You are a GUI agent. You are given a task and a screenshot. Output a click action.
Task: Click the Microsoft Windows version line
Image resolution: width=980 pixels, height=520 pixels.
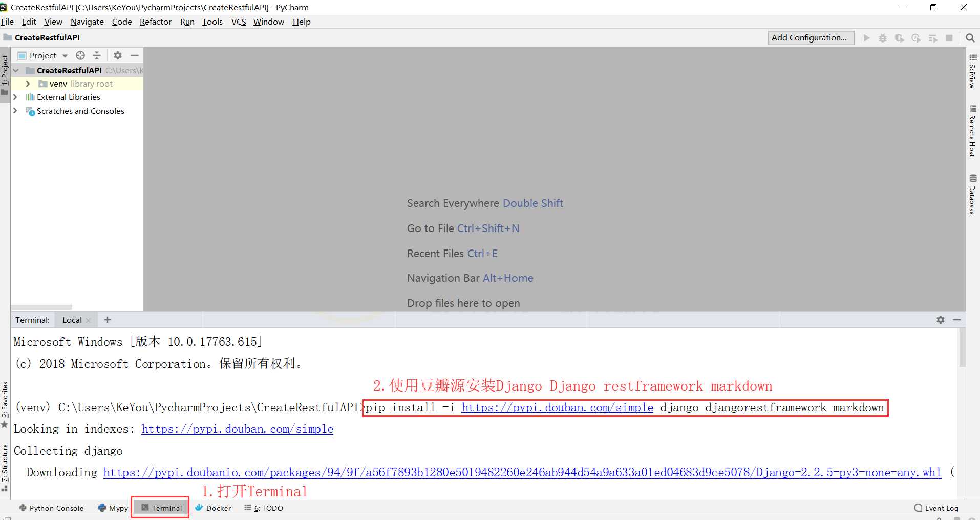[138, 342]
